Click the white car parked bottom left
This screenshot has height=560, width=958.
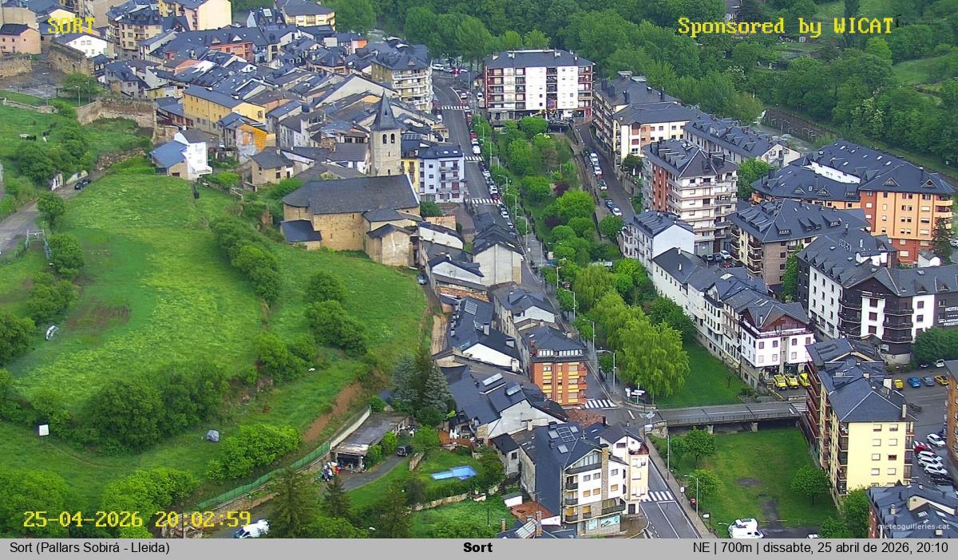(x=252, y=529)
